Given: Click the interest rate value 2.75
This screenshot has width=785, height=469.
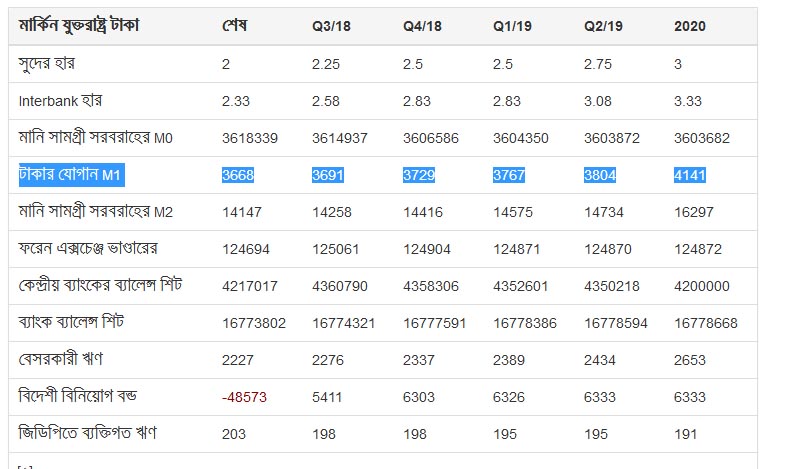Looking at the screenshot, I should coord(598,65).
